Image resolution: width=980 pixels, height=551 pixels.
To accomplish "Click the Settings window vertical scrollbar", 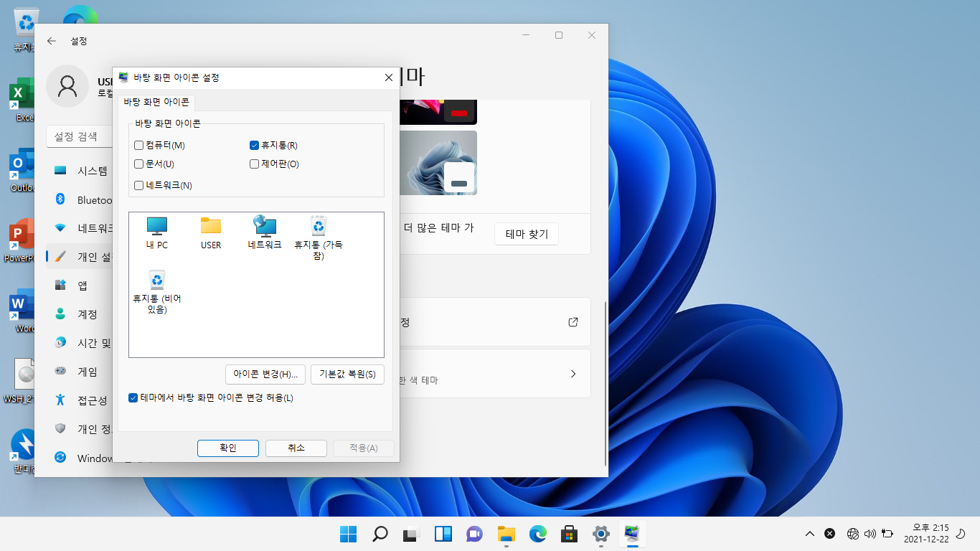I will 606,382.
